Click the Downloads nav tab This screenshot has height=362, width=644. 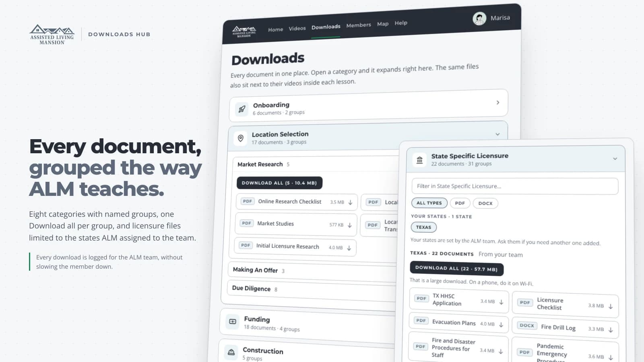pyautogui.click(x=326, y=27)
